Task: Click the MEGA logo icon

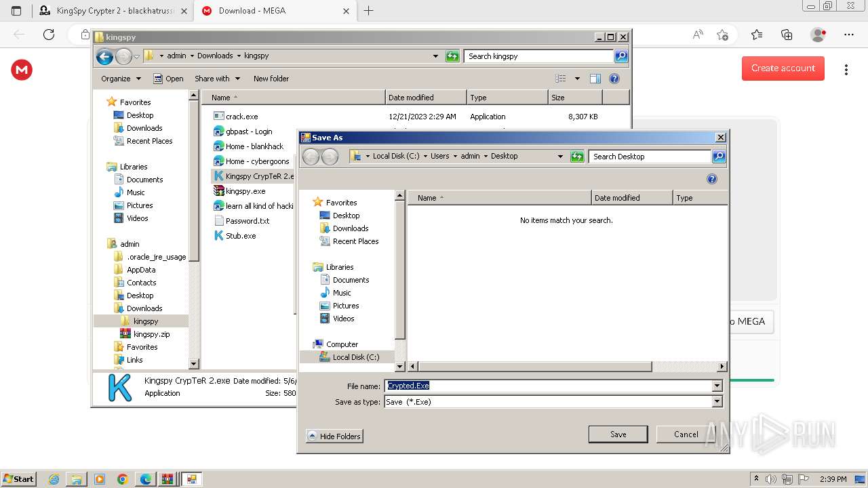Action: coord(22,70)
